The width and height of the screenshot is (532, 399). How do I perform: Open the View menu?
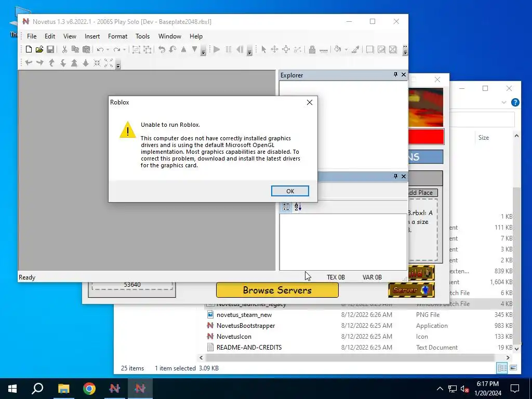coord(70,36)
